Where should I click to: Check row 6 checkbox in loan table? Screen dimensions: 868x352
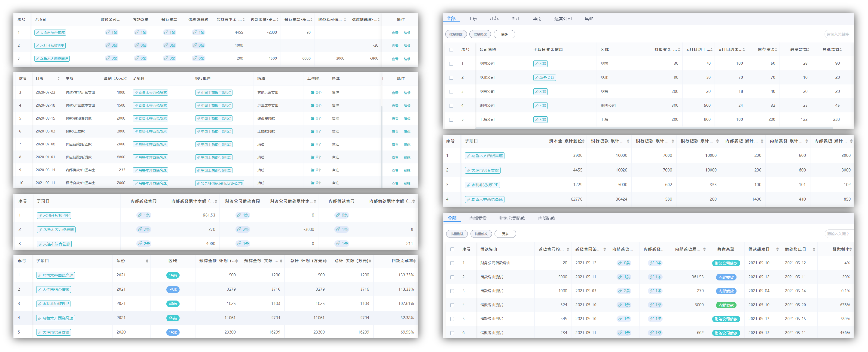coord(452,333)
